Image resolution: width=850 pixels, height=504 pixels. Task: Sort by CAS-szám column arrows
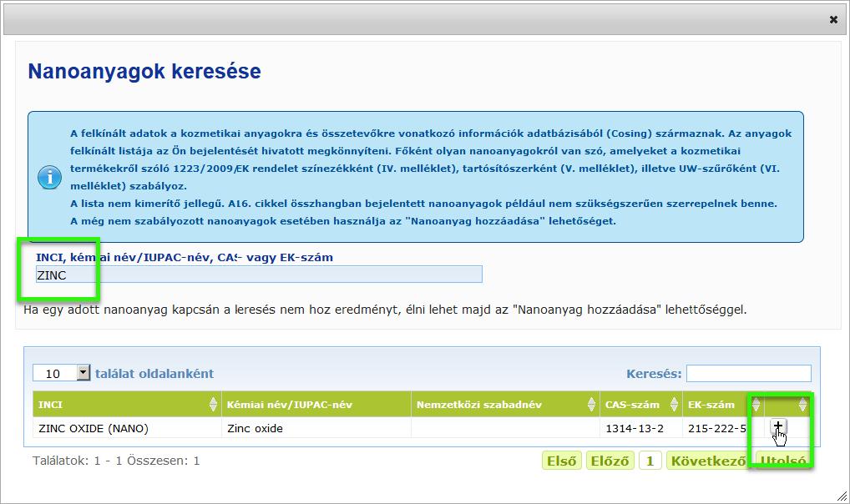[x=674, y=404]
